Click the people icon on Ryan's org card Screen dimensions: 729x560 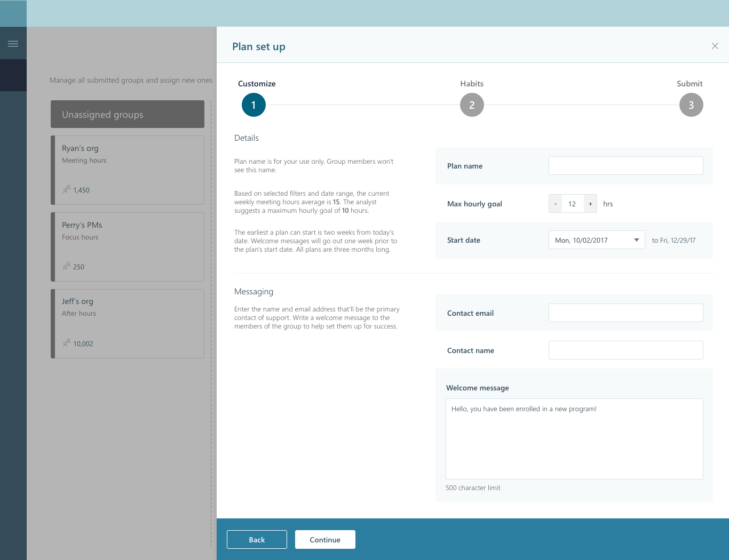(x=66, y=189)
